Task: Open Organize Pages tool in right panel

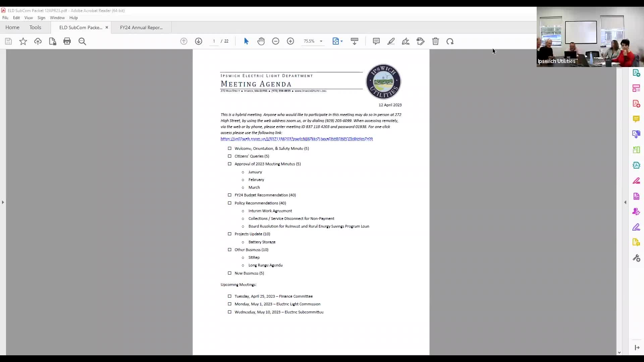Action: [x=636, y=150]
